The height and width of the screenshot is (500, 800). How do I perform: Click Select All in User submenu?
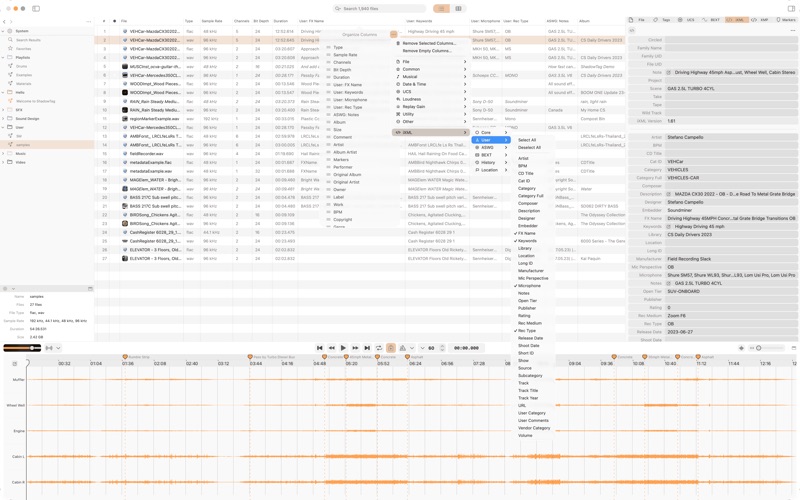531,140
